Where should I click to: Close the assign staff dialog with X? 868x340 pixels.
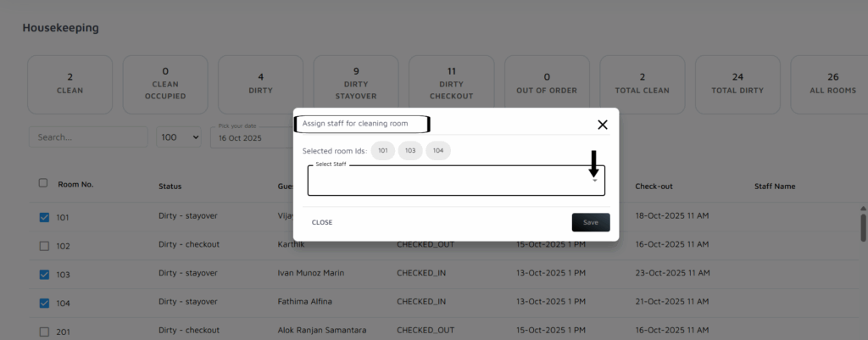click(603, 125)
